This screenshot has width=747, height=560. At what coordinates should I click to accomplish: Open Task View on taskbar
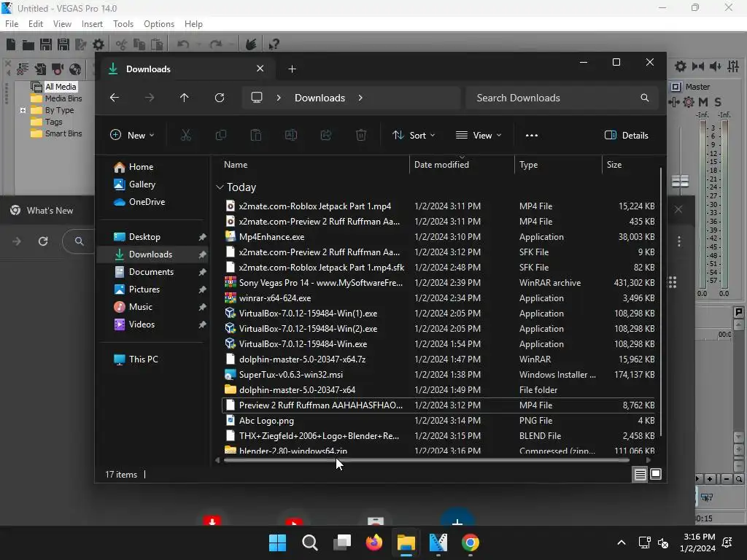coord(342,542)
